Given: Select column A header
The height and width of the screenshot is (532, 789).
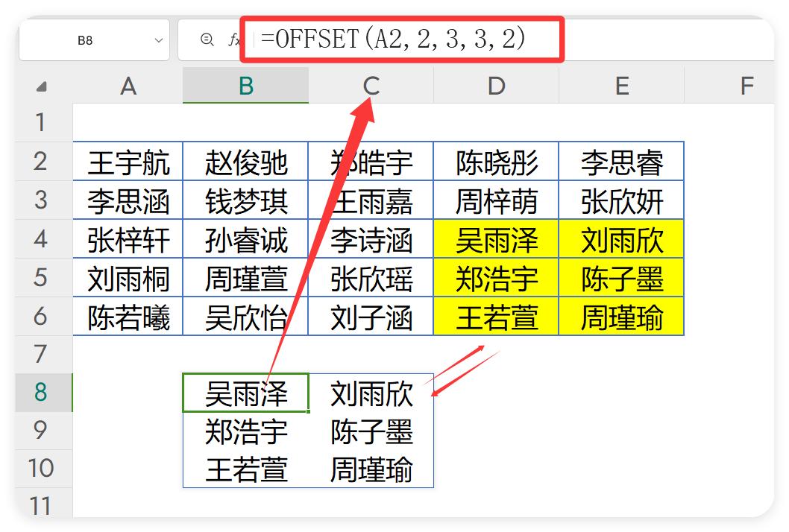Looking at the screenshot, I should pyautogui.click(x=128, y=86).
